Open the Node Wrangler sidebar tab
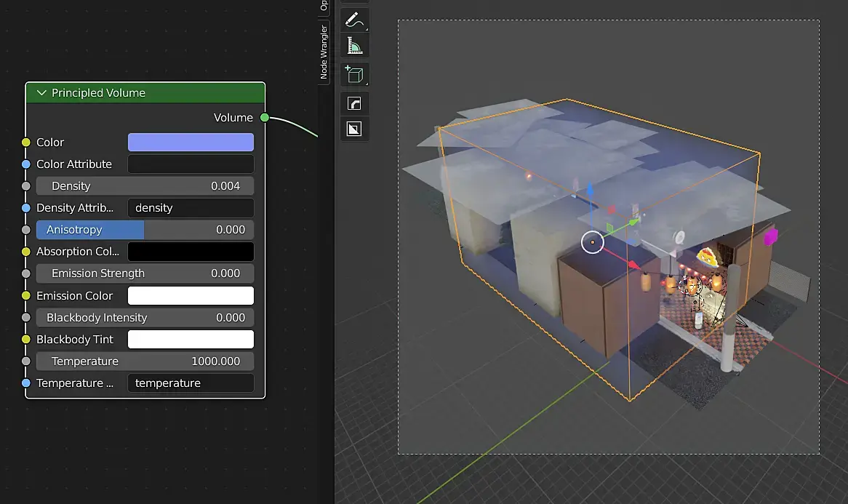Image resolution: width=848 pixels, height=504 pixels. (x=324, y=52)
